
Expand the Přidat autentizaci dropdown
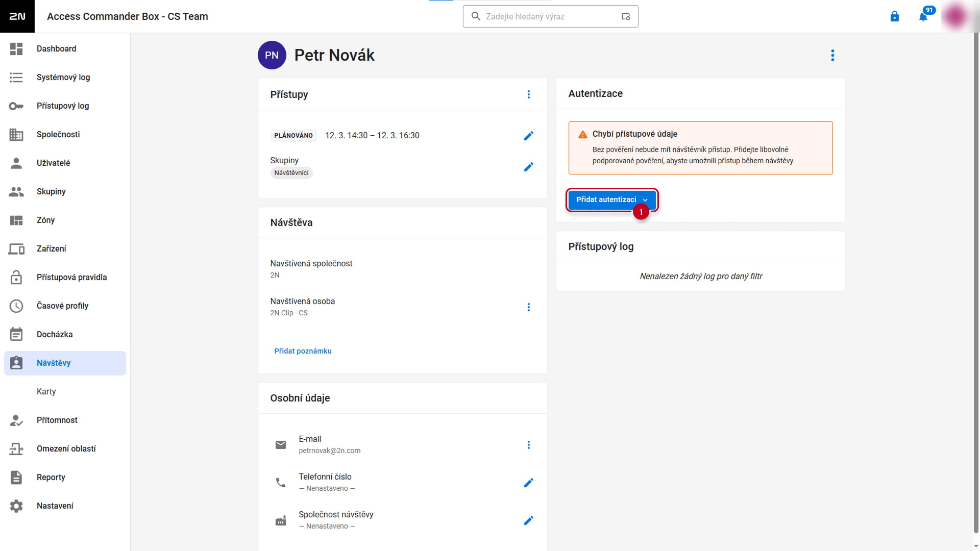click(x=612, y=199)
